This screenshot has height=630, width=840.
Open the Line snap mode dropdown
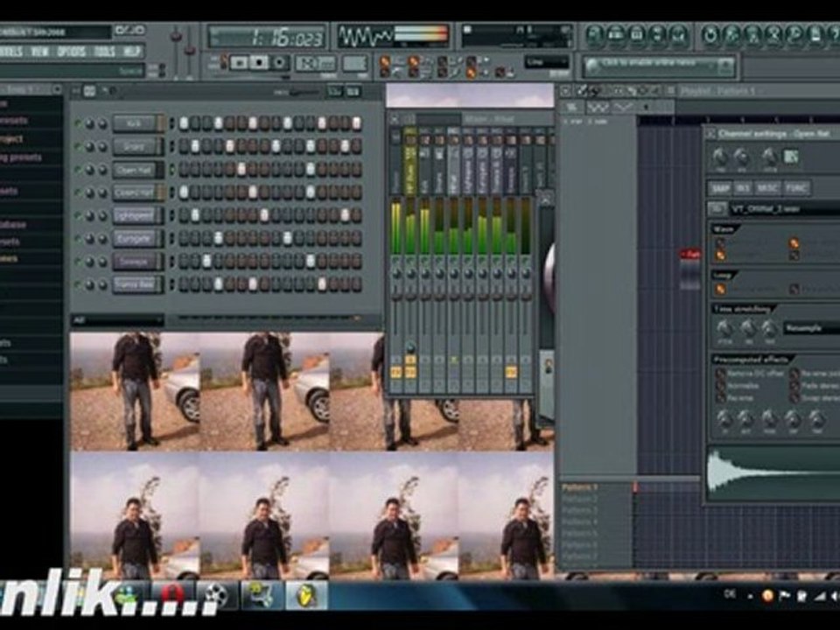[x=546, y=62]
